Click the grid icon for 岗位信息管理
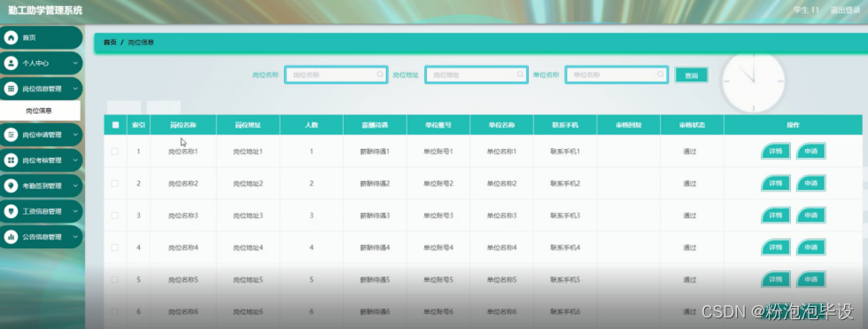868x329 pixels. pyautogui.click(x=11, y=89)
